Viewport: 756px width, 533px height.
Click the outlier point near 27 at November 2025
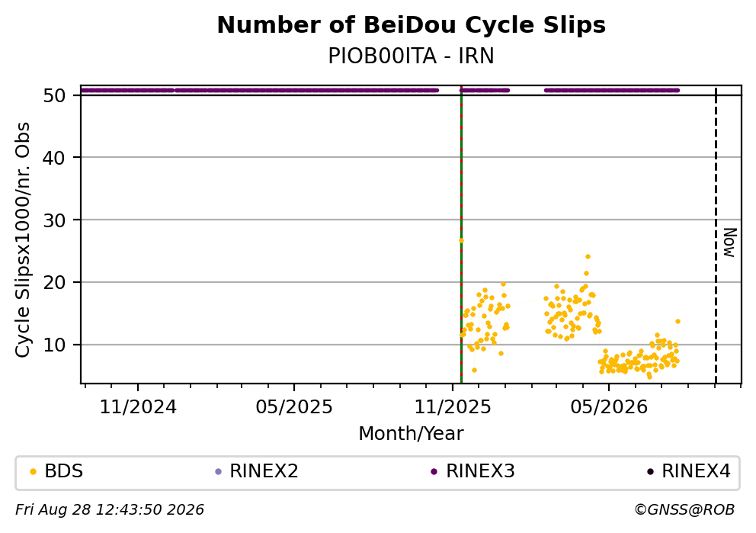point(461,240)
